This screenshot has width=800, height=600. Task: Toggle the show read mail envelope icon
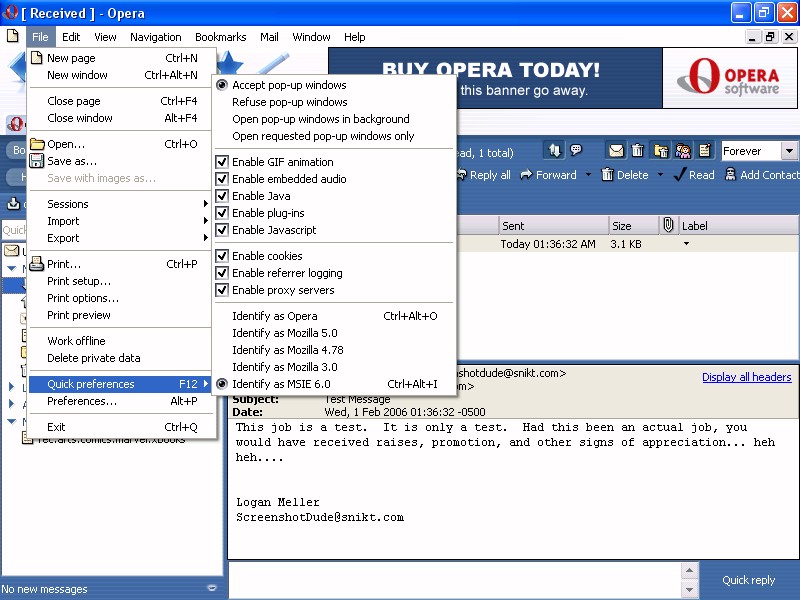click(x=617, y=151)
